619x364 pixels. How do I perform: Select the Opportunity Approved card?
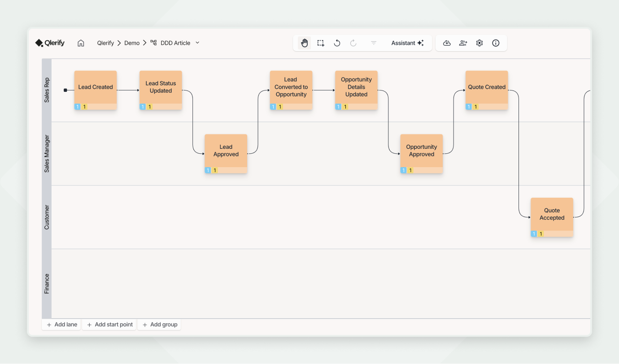[x=422, y=154]
